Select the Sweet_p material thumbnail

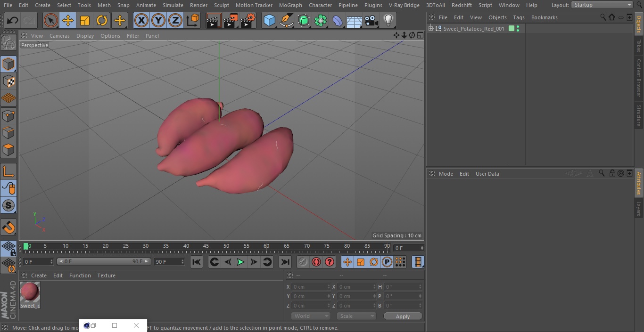coord(30,292)
